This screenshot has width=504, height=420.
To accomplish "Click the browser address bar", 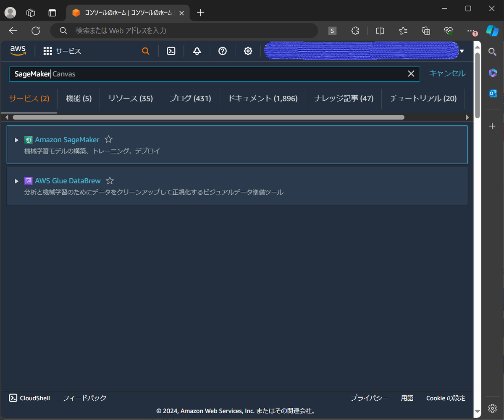I will point(184,31).
